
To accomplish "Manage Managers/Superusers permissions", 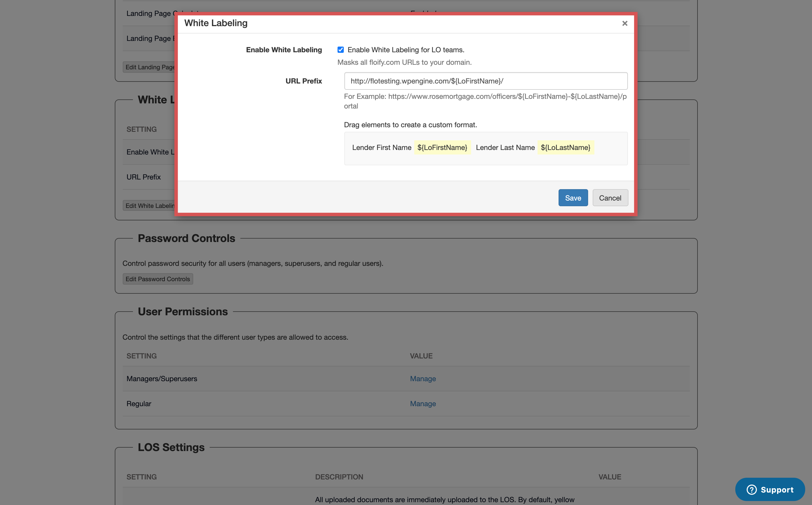I will pos(422,378).
